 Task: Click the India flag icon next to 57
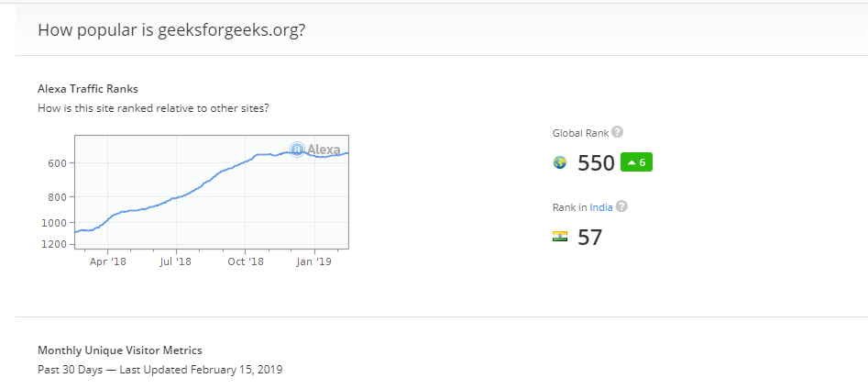coord(560,237)
